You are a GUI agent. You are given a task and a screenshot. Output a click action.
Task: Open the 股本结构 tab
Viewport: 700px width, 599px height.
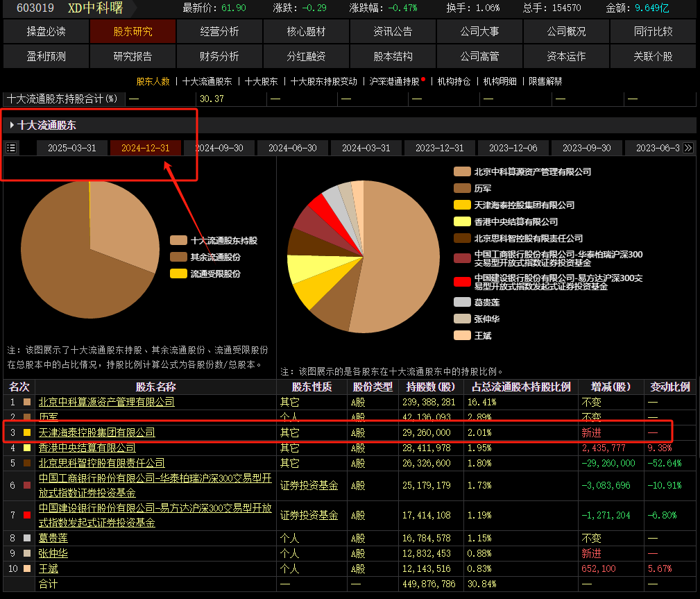(393, 57)
